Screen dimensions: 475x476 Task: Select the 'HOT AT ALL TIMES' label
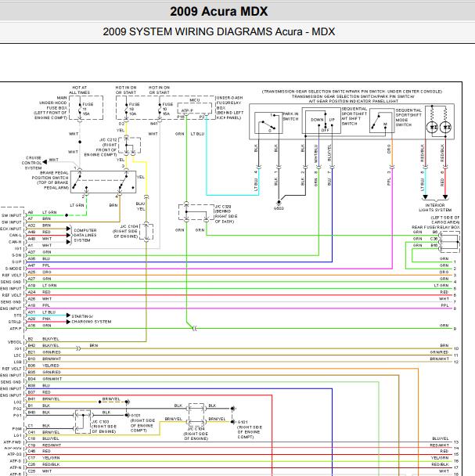80,90
